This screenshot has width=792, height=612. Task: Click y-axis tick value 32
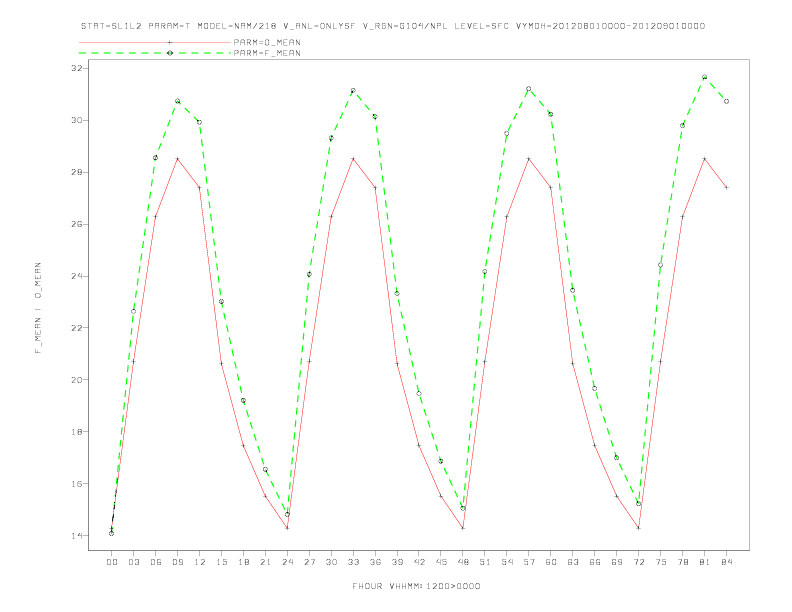[x=76, y=68]
